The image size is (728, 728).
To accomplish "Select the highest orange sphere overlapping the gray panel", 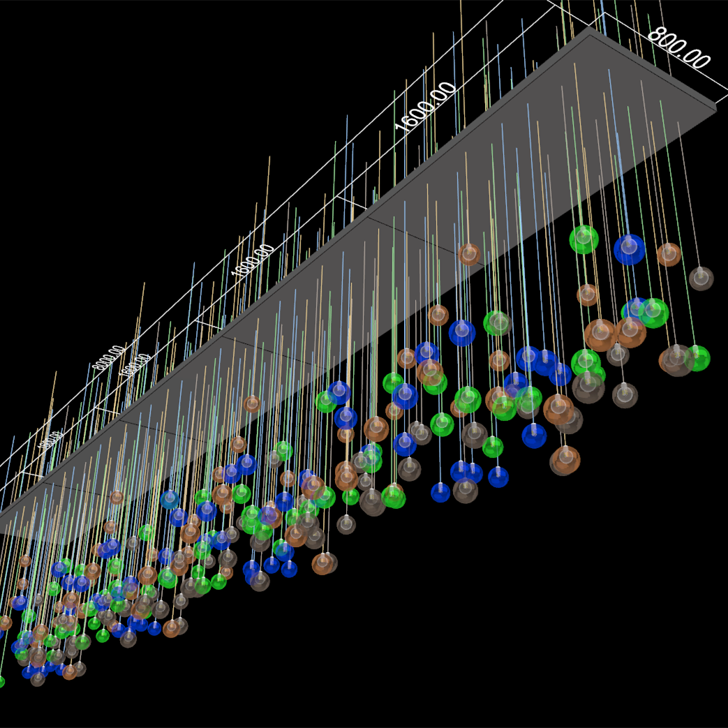I will (469, 254).
